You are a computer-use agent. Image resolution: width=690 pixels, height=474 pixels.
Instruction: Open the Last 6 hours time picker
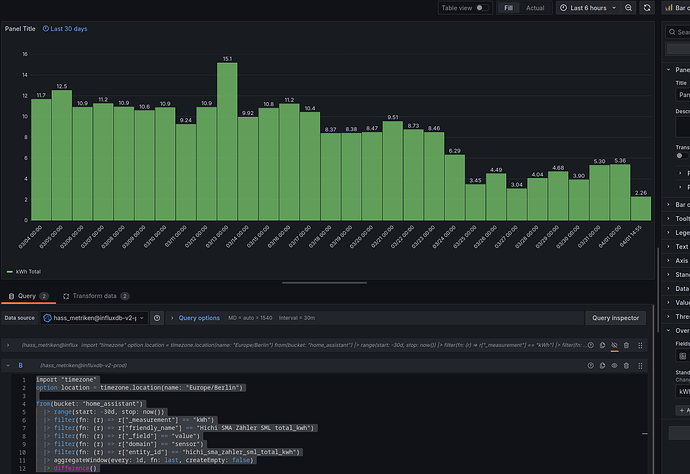point(587,8)
